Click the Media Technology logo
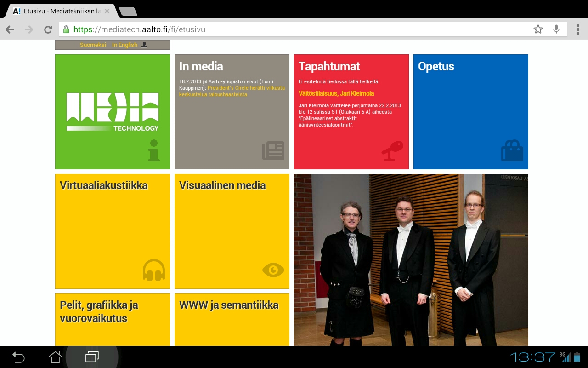 point(113,112)
